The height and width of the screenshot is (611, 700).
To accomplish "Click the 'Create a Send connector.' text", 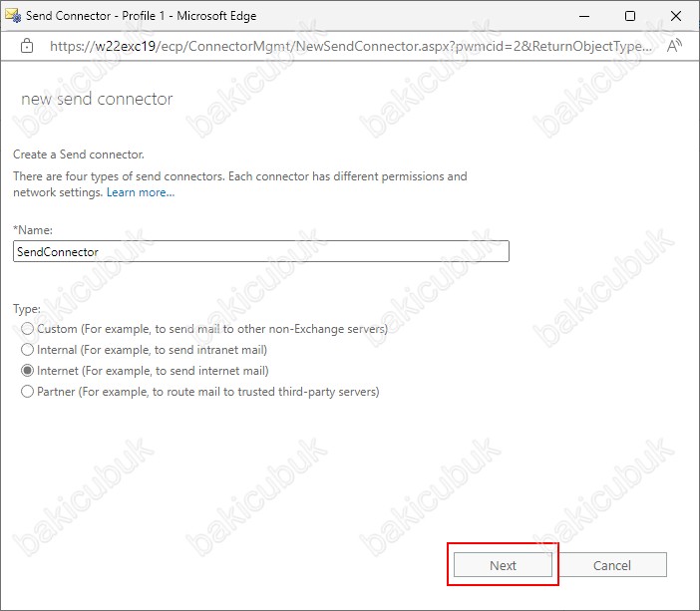I will (x=79, y=154).
